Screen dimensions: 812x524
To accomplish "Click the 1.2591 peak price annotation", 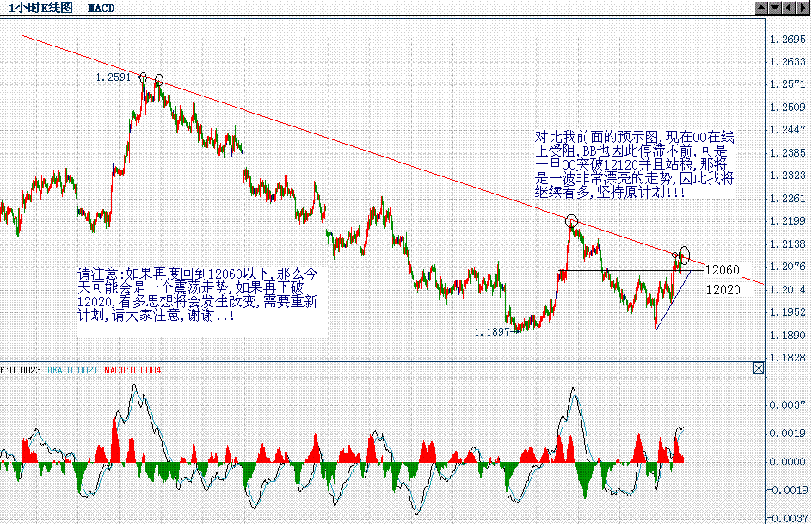I will [x=114, y=78].
